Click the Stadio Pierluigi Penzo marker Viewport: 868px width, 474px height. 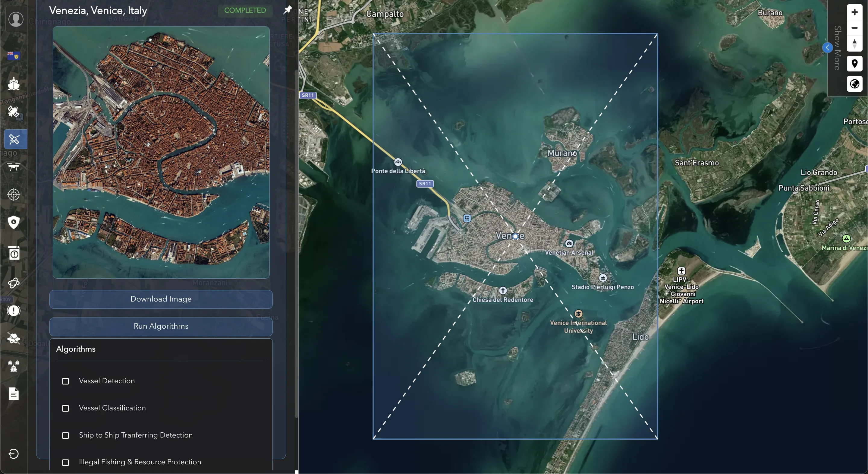click(x=603, y=278)
